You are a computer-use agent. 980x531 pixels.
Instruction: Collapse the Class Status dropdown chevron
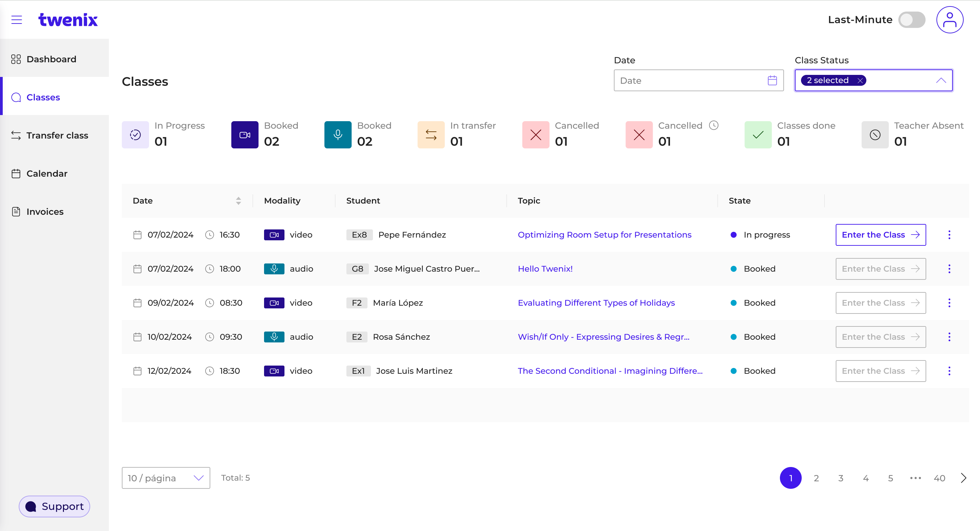[x=941, y=80]
